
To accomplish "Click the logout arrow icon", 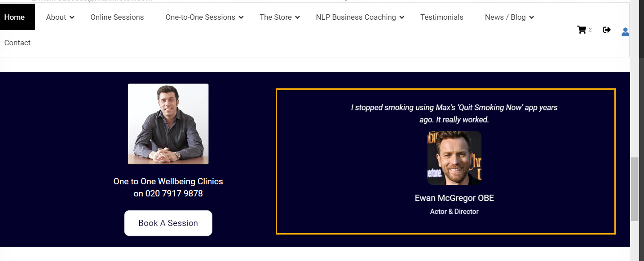I will click(x=607, y=30).
